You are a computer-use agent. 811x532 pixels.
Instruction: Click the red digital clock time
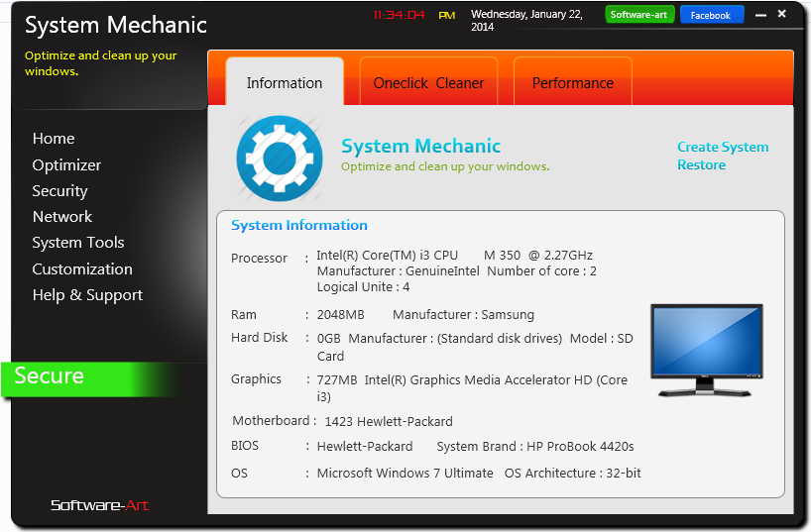399,15
